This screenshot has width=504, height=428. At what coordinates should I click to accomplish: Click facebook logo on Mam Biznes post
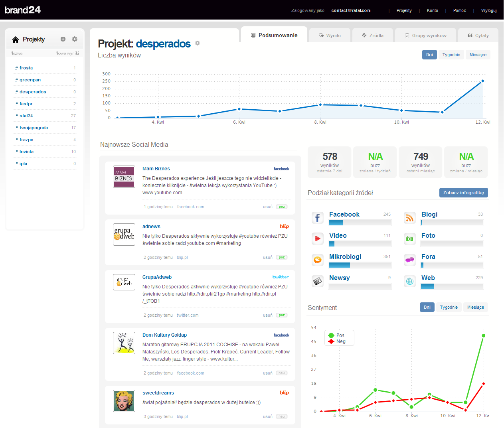(x=281, y=169)
